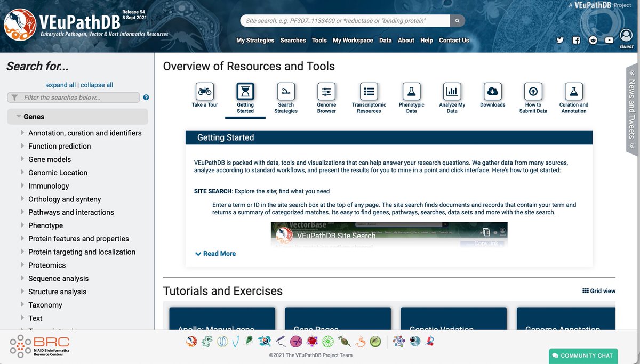
Task: Collapse the News and Tweets side panel
Action: [631, 73]
